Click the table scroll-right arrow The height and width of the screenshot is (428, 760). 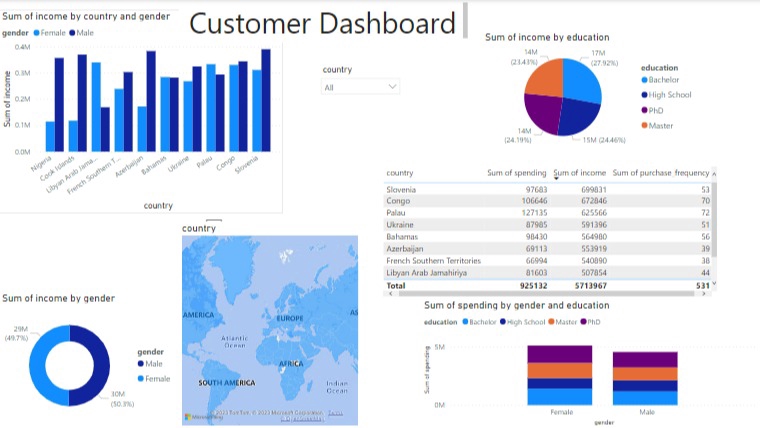coord(704,294)
